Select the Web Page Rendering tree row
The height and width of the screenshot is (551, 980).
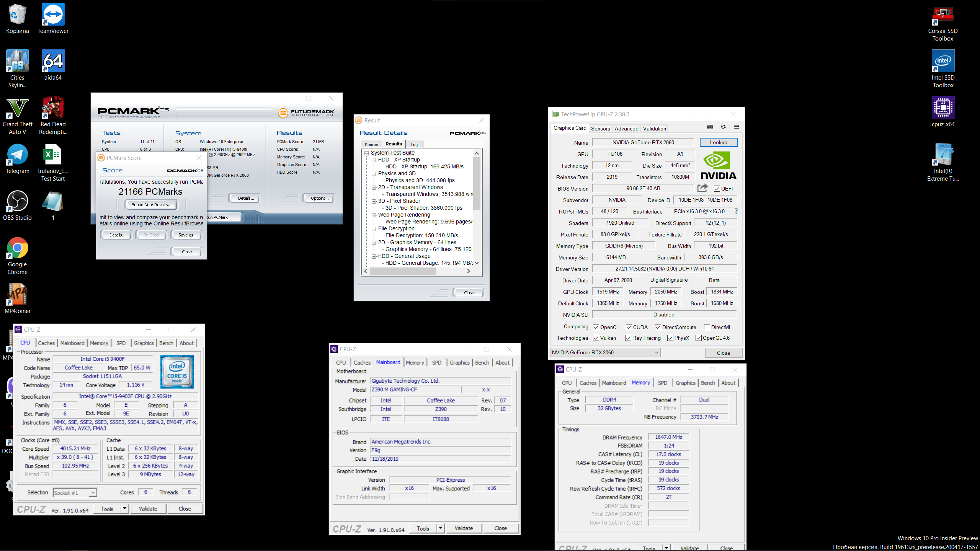(x=404, y=215)
